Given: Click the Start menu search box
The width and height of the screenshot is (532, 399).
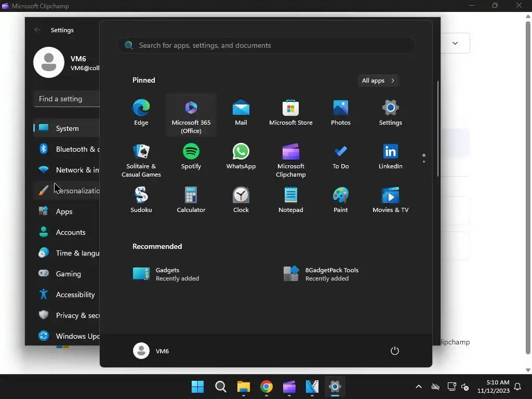Looking at the screenshot, I should click(x=265, y=46).
